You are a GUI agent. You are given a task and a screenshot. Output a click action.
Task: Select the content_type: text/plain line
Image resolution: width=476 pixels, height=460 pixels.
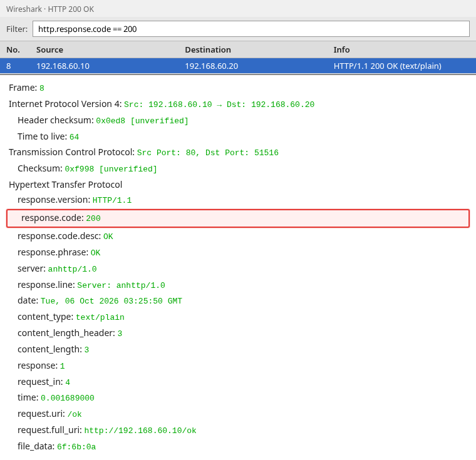pyautogui.click(x=71, y=317)
